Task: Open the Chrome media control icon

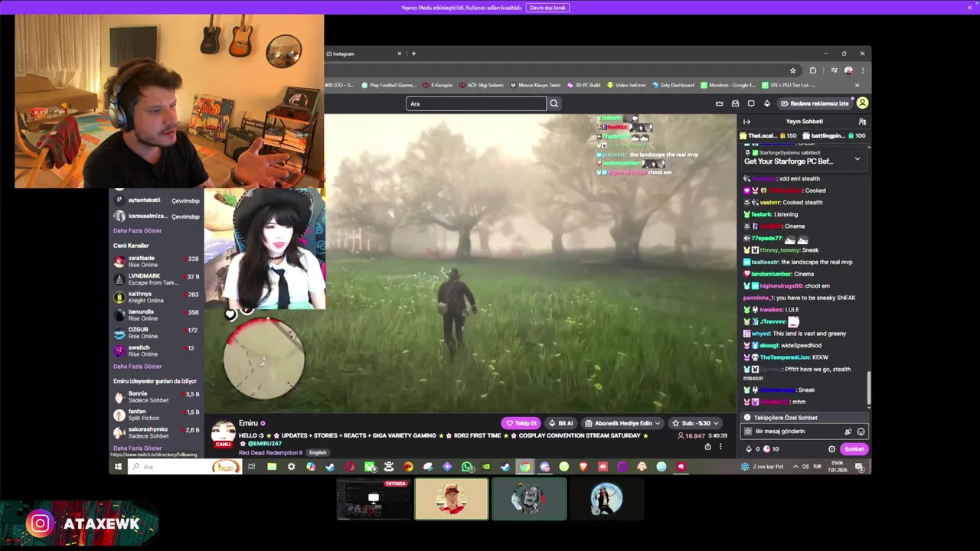Action: (x=834, y=70)
